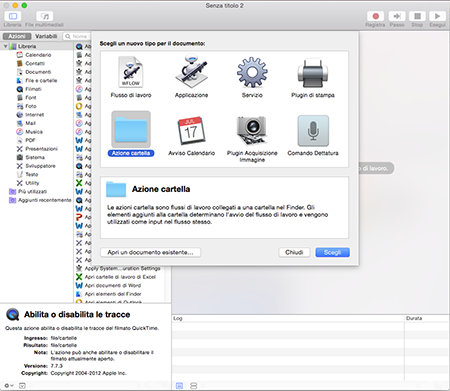This screenshot has height=391, width=450.
Task: Switch to the Azioni tab
Action: tap(17, 36)
